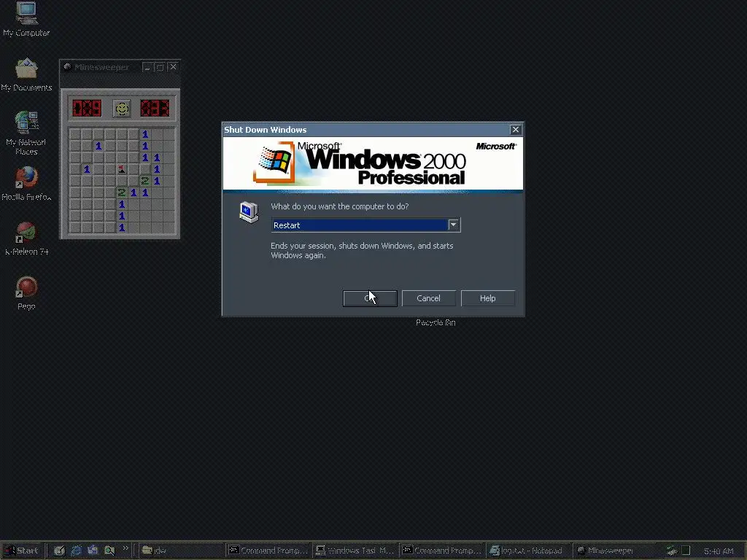Select the Recycle Bin label on desktop

coord(436,322)
